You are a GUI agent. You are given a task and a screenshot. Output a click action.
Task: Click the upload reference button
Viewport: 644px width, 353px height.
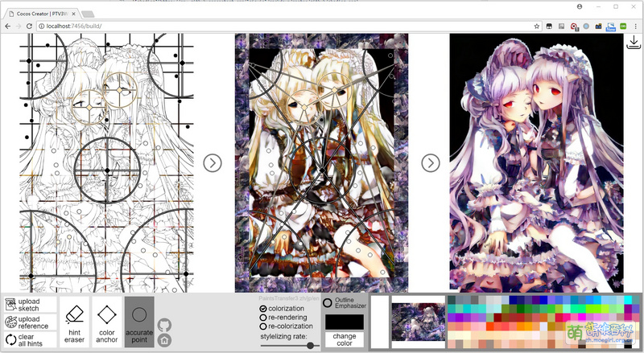pyautogui.click(x=29, y=322)
